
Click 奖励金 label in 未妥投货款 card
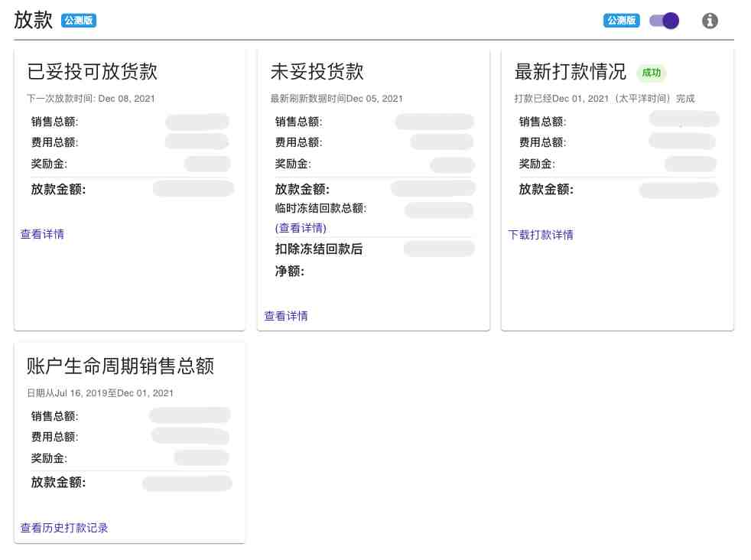(x=293, y=164)
